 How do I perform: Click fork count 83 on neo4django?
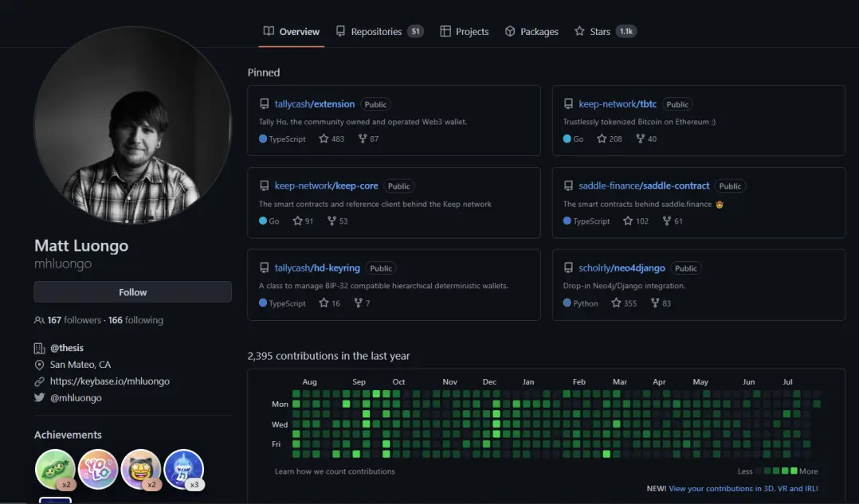[661, 303]
